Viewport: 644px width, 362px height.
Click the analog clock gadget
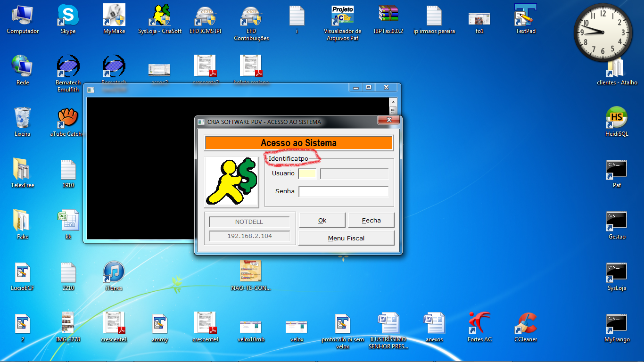603,32
